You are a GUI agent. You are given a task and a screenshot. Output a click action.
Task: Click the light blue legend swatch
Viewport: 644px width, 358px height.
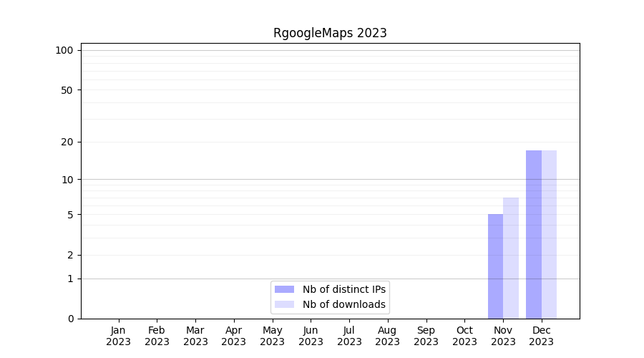click(x=284, y=304)
